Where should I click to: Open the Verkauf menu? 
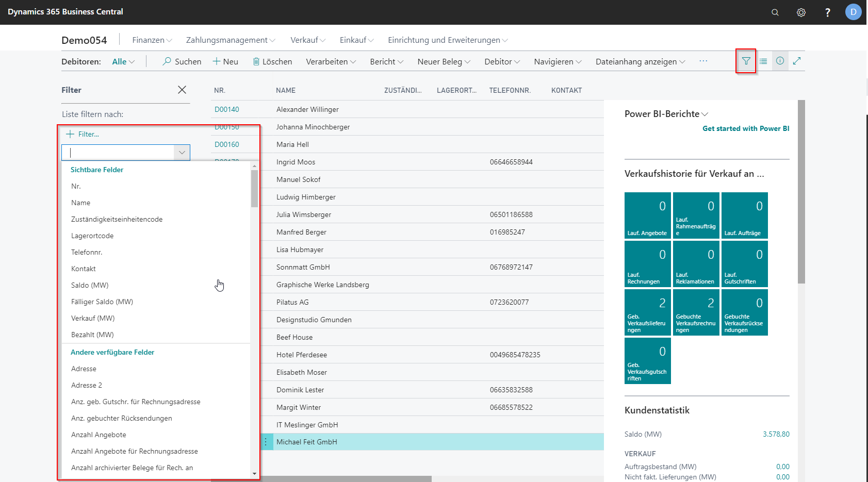[x=307, y=40]
